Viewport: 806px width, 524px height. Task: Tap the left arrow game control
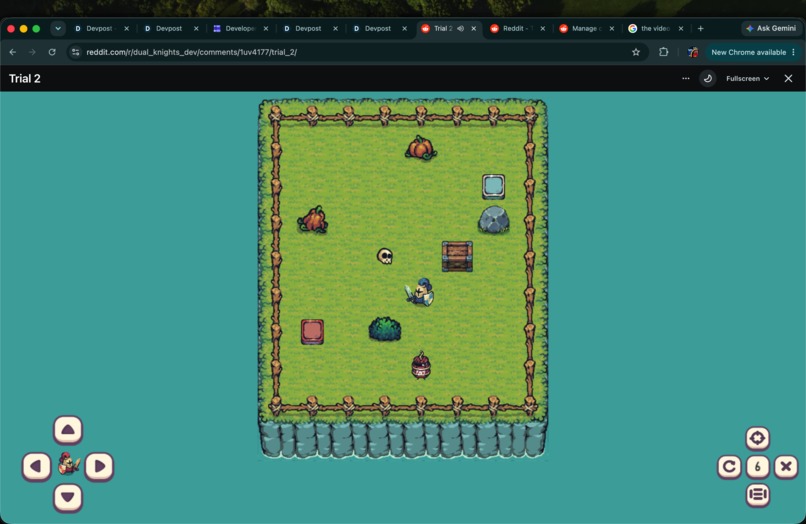(36, 466)
